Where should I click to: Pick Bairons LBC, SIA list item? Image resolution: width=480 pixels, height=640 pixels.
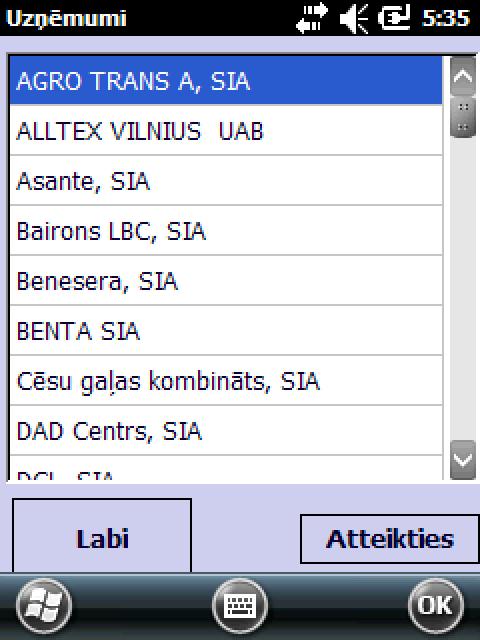[226, 231]
